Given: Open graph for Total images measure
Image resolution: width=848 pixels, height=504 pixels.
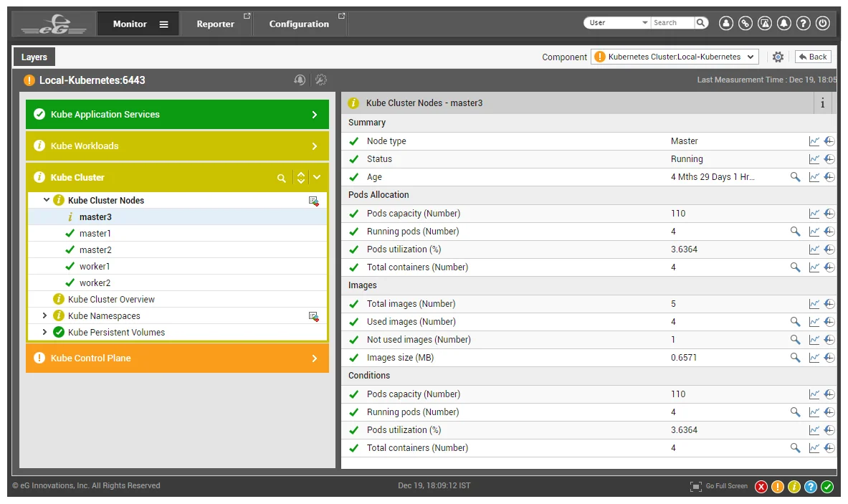Looking at the screenshot, I should [814, 304].
